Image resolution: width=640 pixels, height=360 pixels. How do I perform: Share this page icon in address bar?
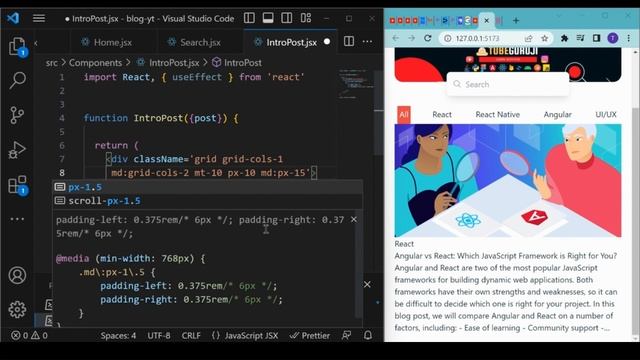pyautogui.click(x=529, y=38)
